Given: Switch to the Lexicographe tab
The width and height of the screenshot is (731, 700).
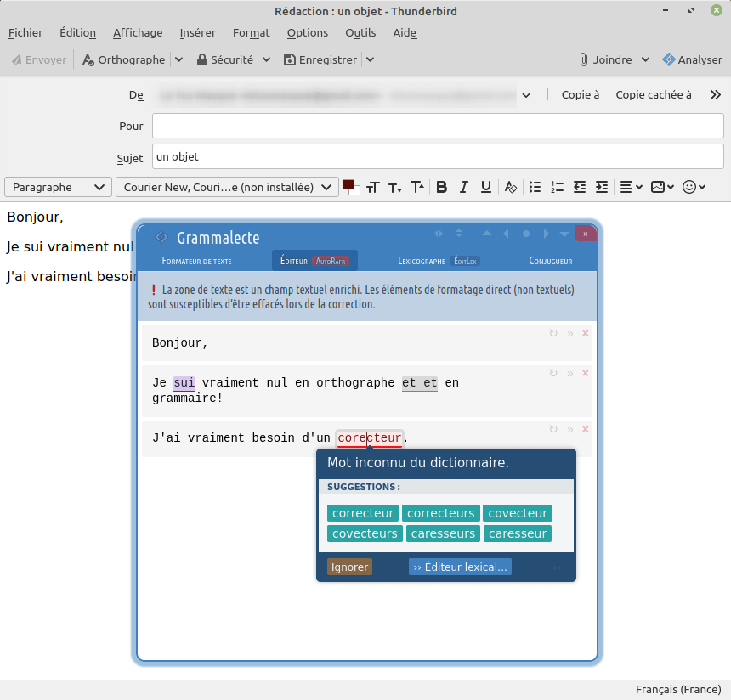Looking at the screenshot, I should pos(422,261).
